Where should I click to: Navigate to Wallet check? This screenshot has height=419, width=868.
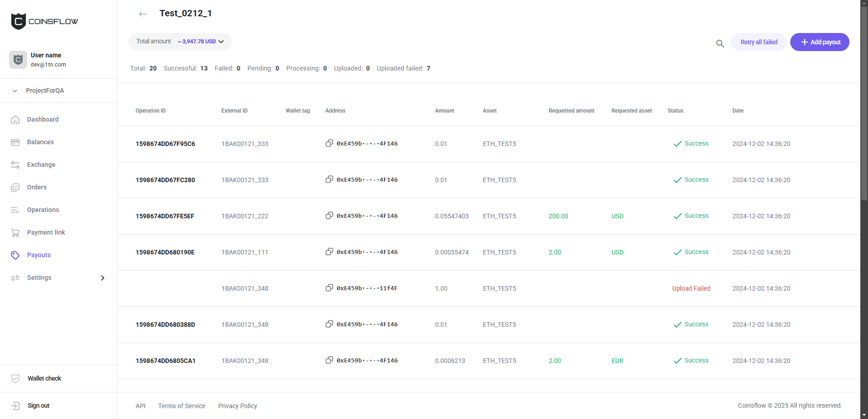pyautogui.click(x=44, y=378)
